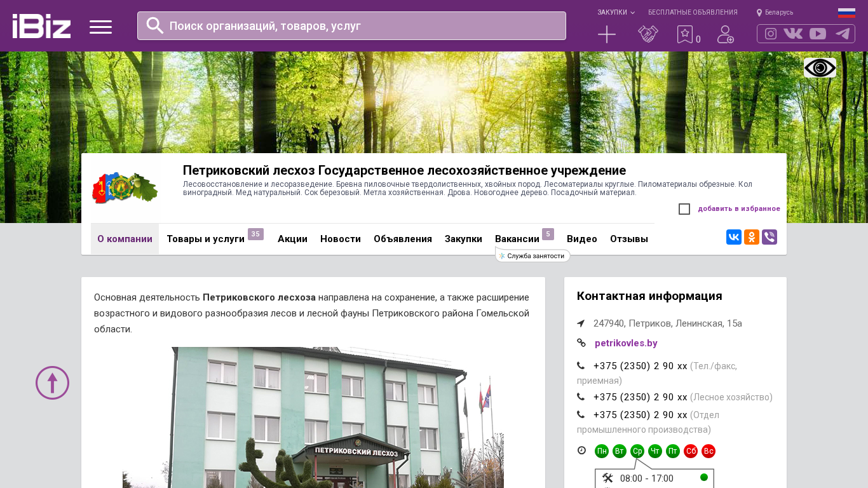
Task: Go to the Новости tab
Action: click(341, 239)
